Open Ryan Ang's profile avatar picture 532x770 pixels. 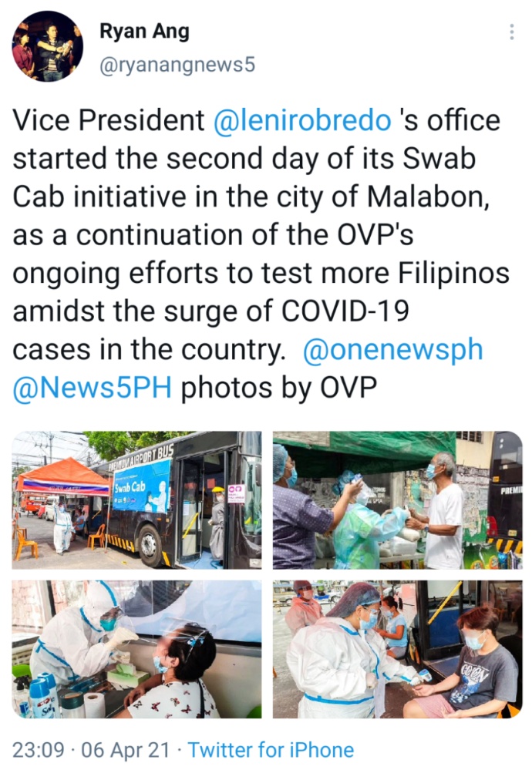47,46
